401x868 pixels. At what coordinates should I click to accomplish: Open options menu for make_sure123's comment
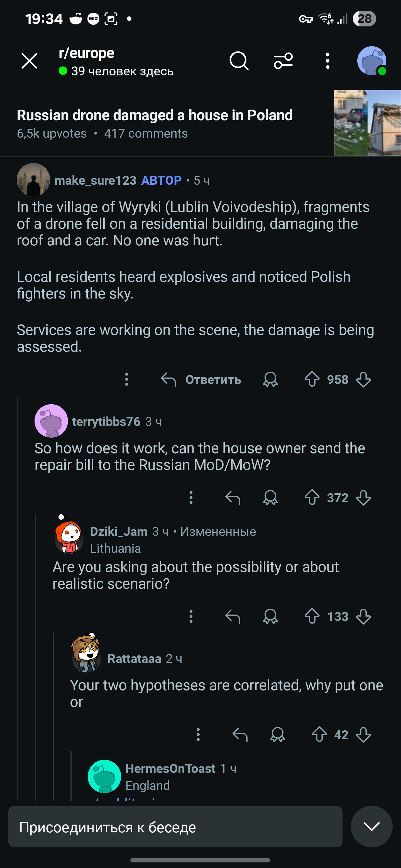click(127, 379)
